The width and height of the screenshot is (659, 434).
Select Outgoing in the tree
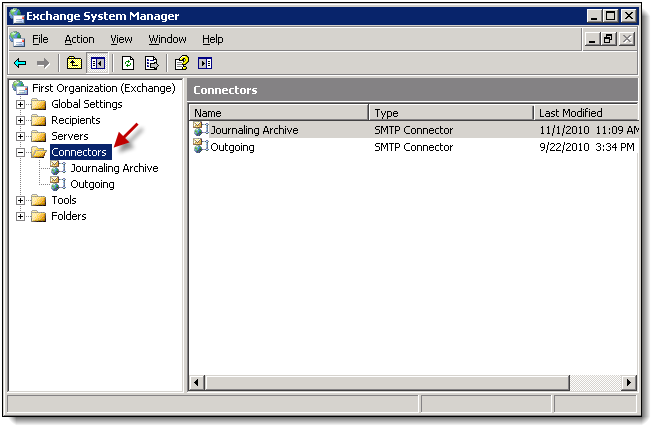coord(92,184)
